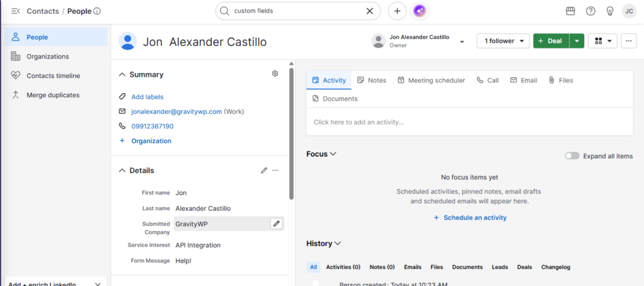Screen dimensions: 644x286
Task: Open the AI assistant sparkle icon
Action: tap(419, 11)
